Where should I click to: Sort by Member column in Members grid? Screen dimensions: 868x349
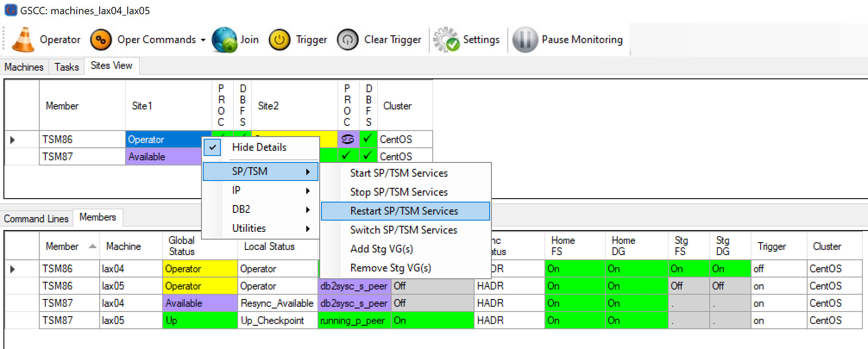(69, 246)
